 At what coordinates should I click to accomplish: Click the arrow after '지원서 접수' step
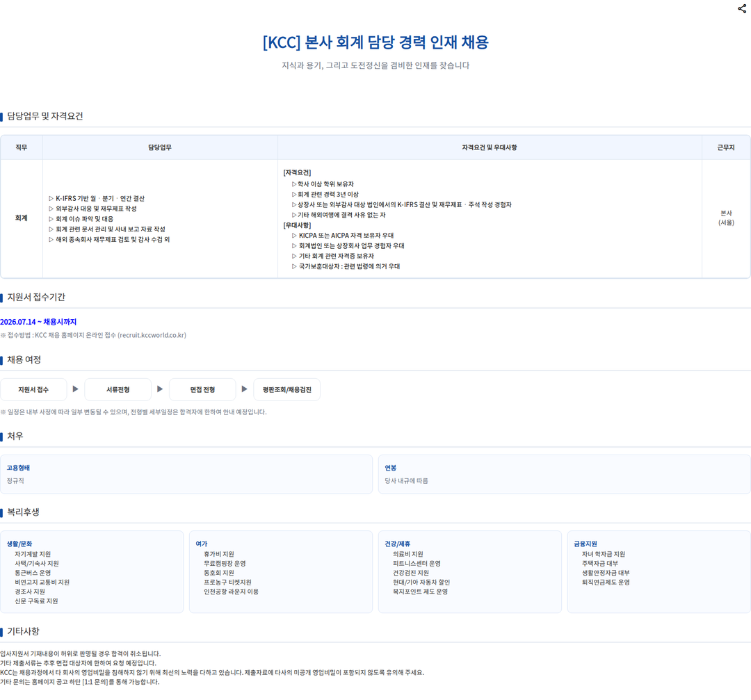(x=75, y=389)
